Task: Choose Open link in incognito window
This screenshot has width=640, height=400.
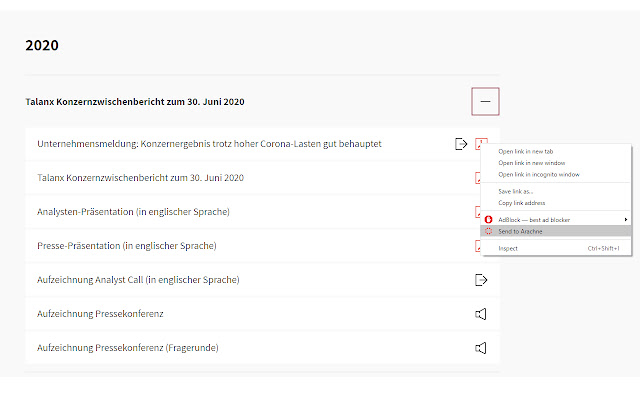Action: [539, 174]
